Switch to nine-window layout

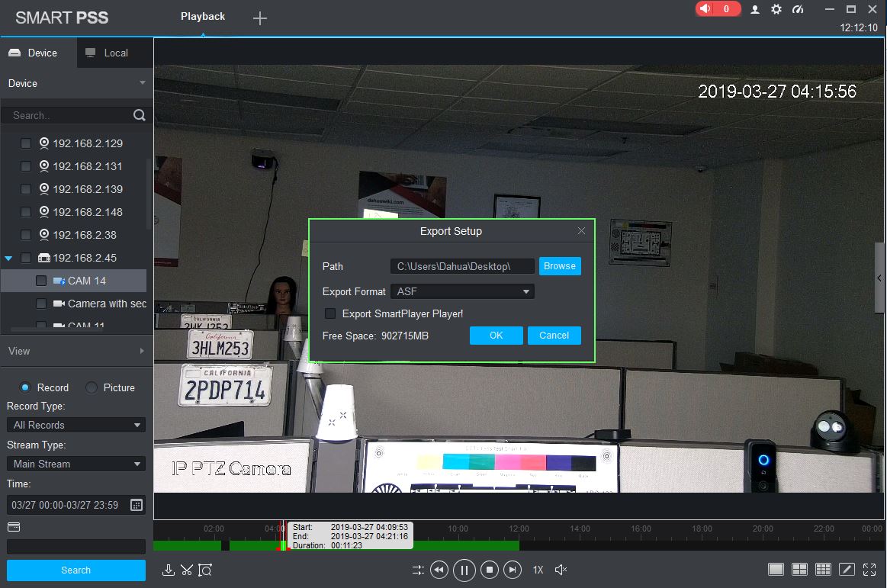823,570
